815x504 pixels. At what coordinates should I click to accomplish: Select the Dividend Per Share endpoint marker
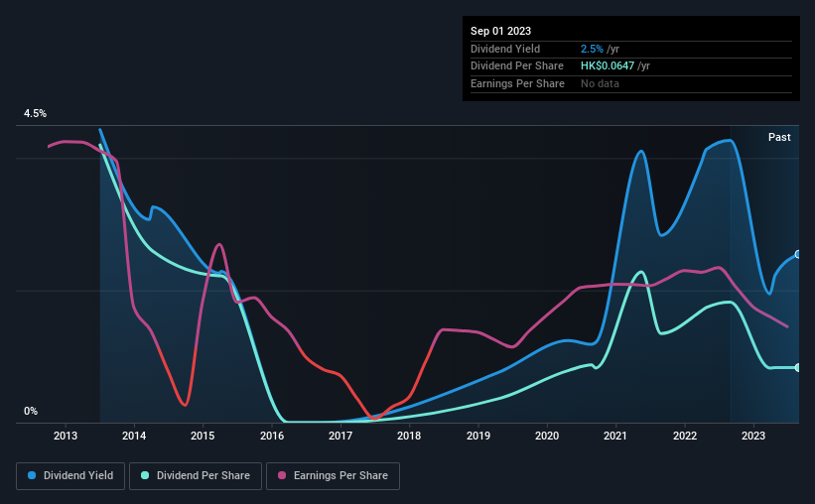click(x=798, y=367)
